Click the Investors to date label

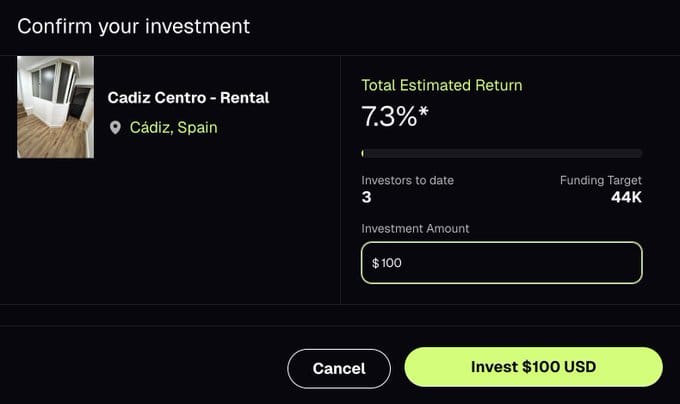[x=408, y=180]
